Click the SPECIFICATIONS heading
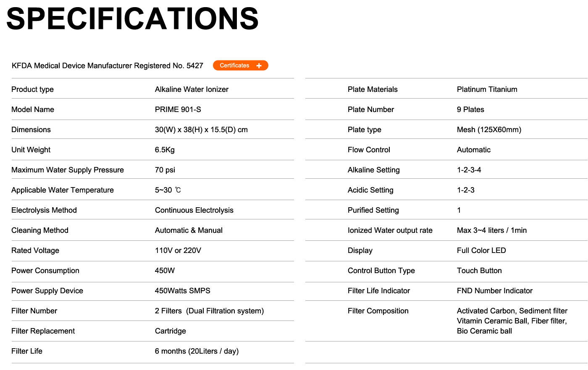 tap(132, 19)
